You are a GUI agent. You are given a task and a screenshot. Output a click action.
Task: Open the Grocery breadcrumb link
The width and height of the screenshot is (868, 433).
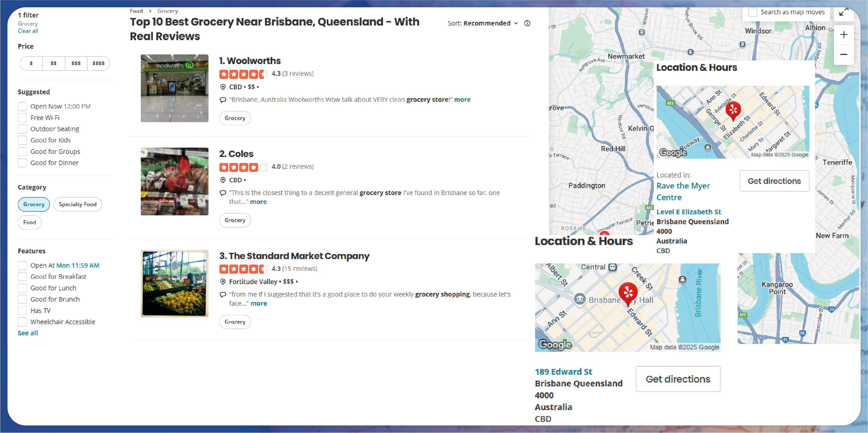pyautogui.click(x=167, y=11)
